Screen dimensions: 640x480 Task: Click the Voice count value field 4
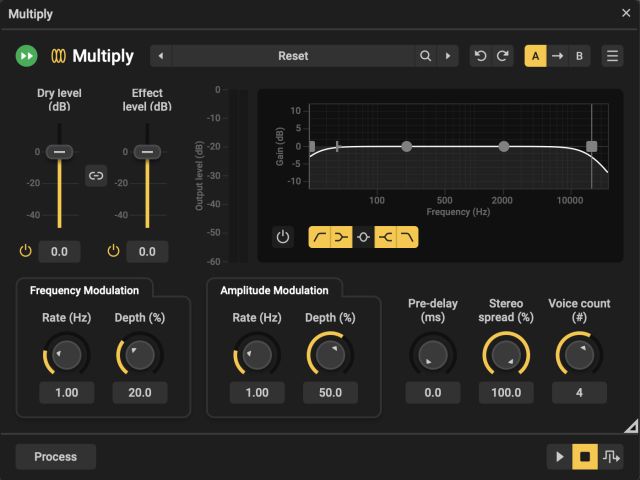(579, 393)
